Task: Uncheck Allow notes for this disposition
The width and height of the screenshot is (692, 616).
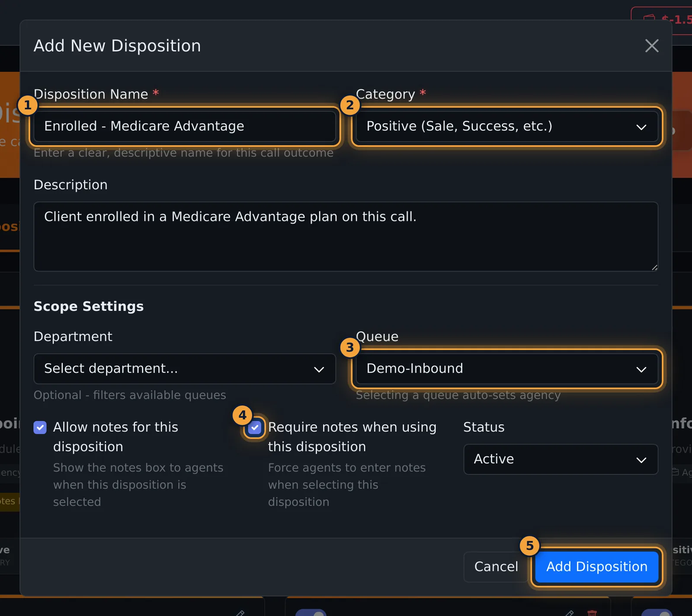Action: 40,428
